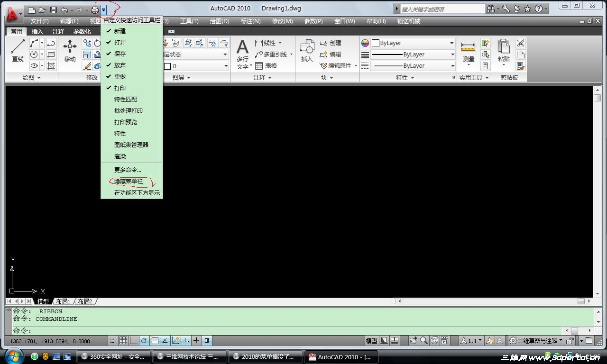Switch to the 布局1 layout tab
607x364 pixels.
(63, 301)
